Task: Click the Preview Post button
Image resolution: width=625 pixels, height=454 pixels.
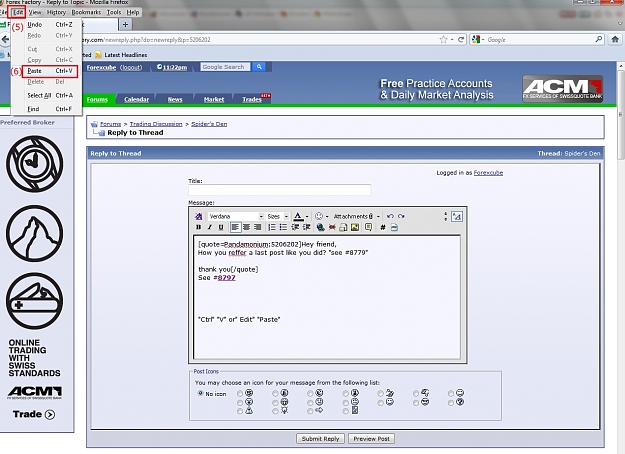Action: pyautogui.click(x=371, y=438)
